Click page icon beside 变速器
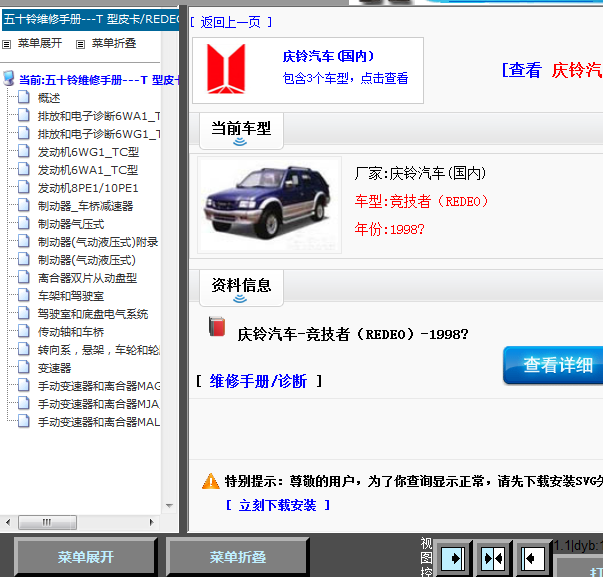Image resolution: width=603 pixels, height=577 pixels. click(24, 367)
